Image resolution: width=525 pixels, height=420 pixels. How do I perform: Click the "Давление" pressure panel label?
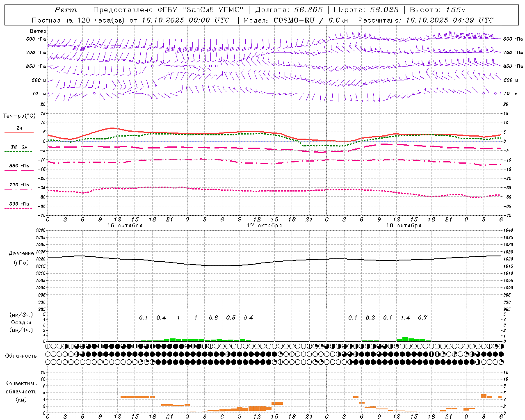click(x=21, y=253)
